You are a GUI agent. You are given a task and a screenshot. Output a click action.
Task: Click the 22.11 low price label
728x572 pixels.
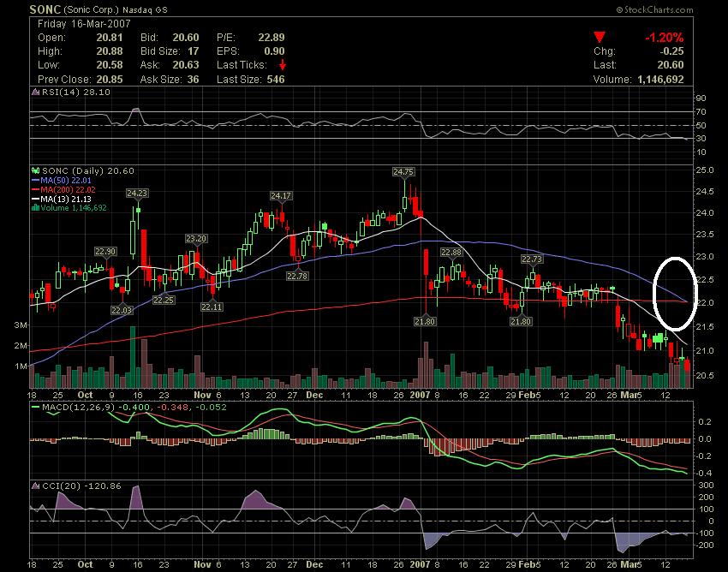point(212,307)
